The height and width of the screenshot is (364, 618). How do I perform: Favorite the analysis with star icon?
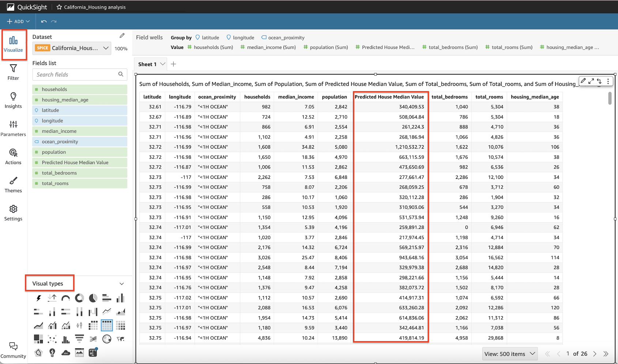pyautogui.click(x=59, y=7)
